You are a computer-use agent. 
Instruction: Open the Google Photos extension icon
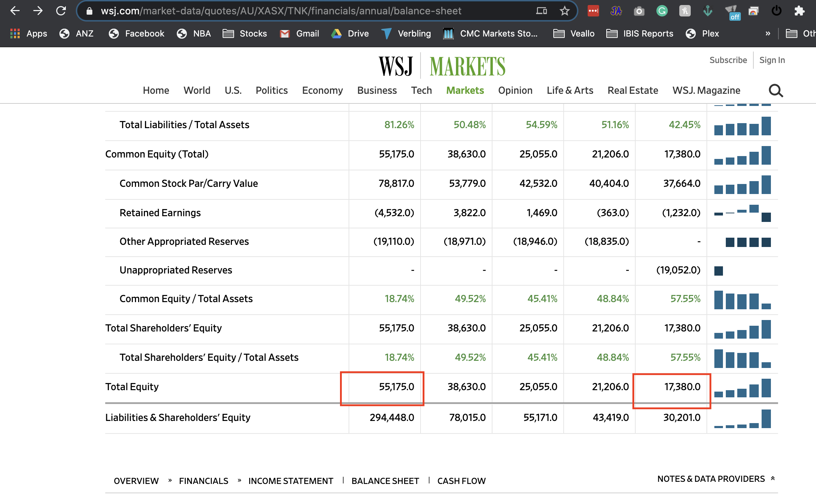[x=754, y=11]
